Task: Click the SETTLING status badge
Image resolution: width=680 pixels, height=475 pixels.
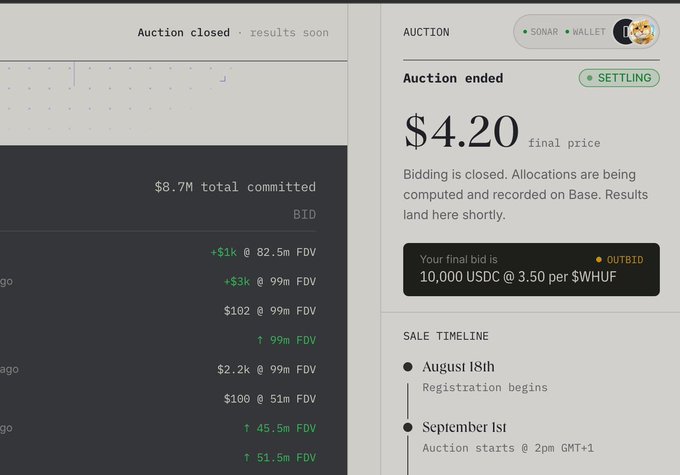Action: pyautogui.click(x=619, y=78)
